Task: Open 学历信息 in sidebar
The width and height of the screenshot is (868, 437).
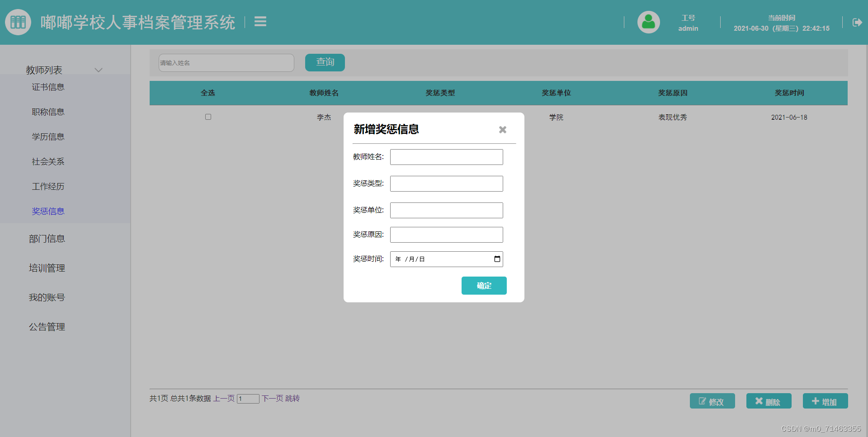Action: [x=48, y=137]
